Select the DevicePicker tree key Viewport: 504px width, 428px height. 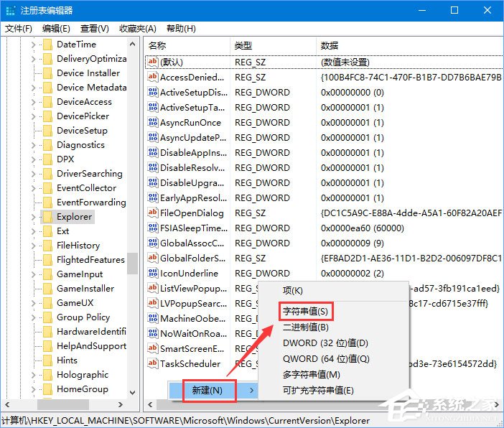coord(83,116)
